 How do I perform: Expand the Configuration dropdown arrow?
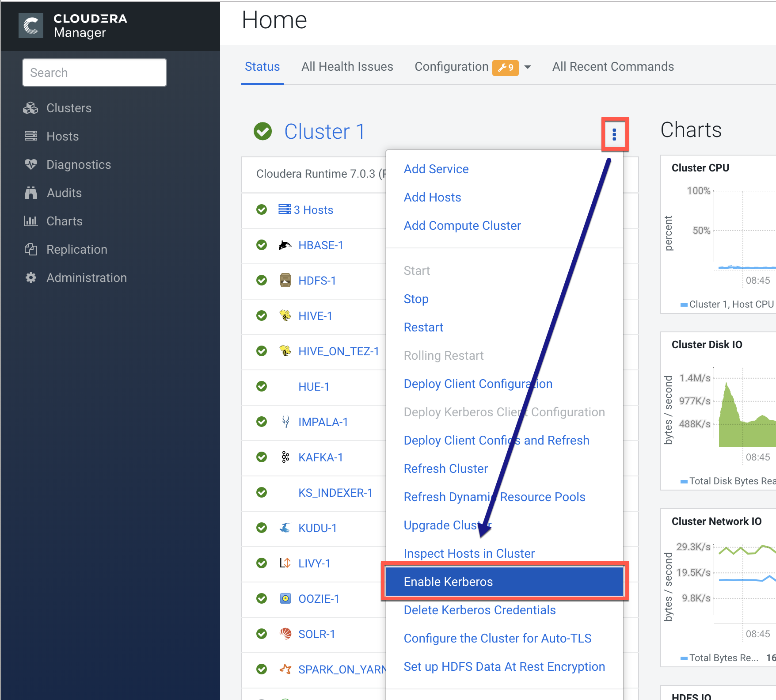[x=528, y=67]
